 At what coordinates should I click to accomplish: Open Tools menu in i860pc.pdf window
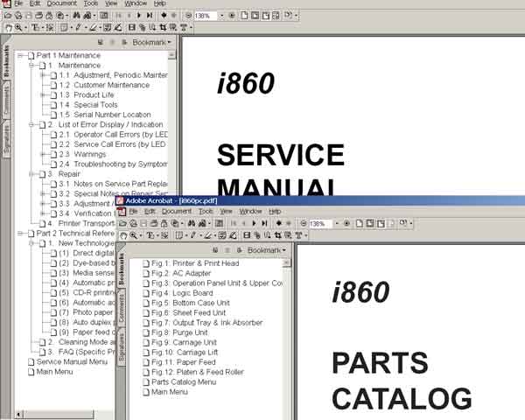(206, 212)
